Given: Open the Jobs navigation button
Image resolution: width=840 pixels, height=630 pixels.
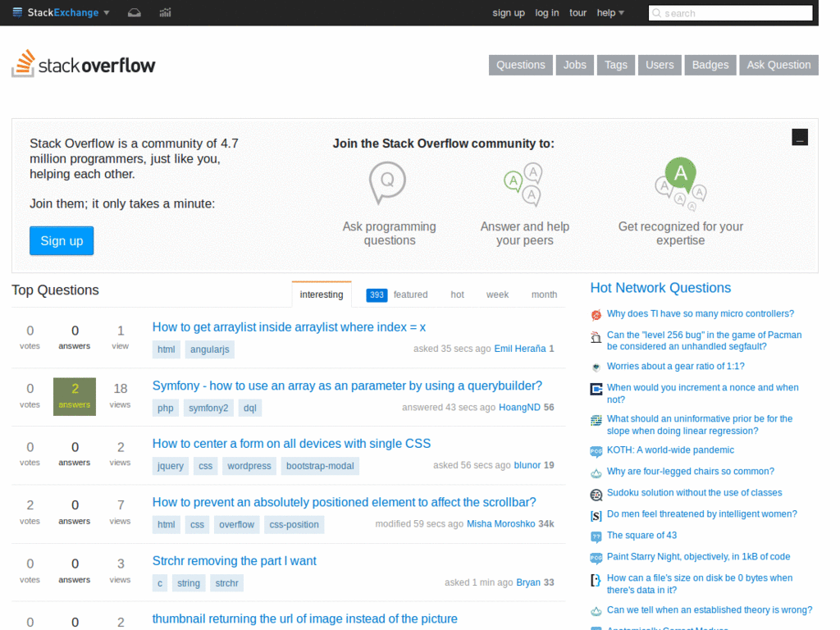Looking at the screenshot, I should pyautogui.click(x=574, y=65).
